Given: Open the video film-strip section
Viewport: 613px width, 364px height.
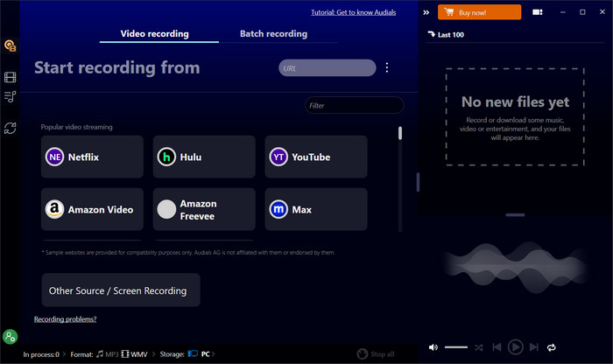Looking at the screenshot, I should [11, 77].
